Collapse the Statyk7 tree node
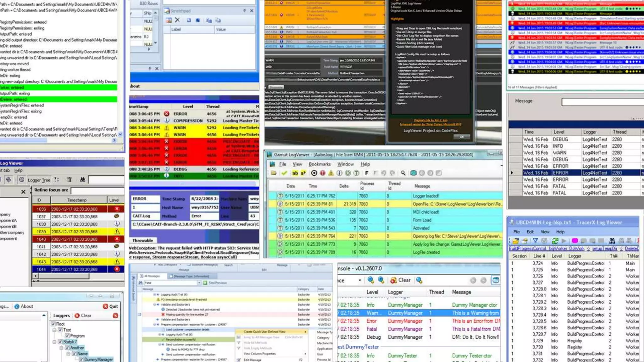Screen dimensions: 644x362 click(54, 342)
